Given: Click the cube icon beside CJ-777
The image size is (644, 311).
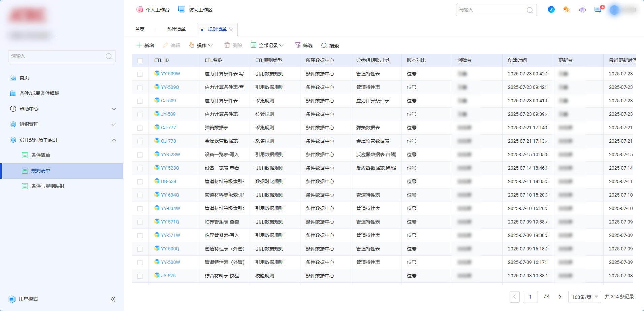Looking at the screenshot, I should 157,127.
